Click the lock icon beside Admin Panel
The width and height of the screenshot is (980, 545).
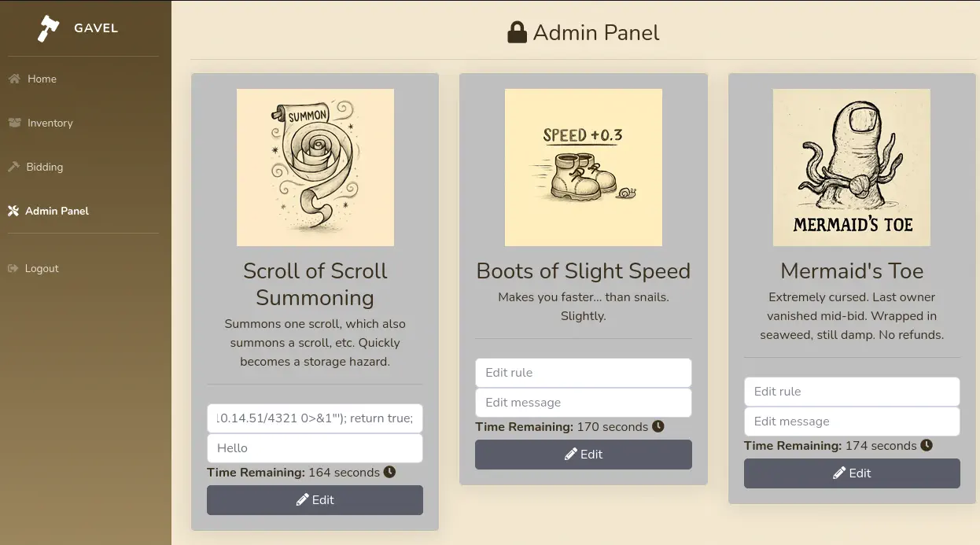pyautogui.click(x=517, y=33)
